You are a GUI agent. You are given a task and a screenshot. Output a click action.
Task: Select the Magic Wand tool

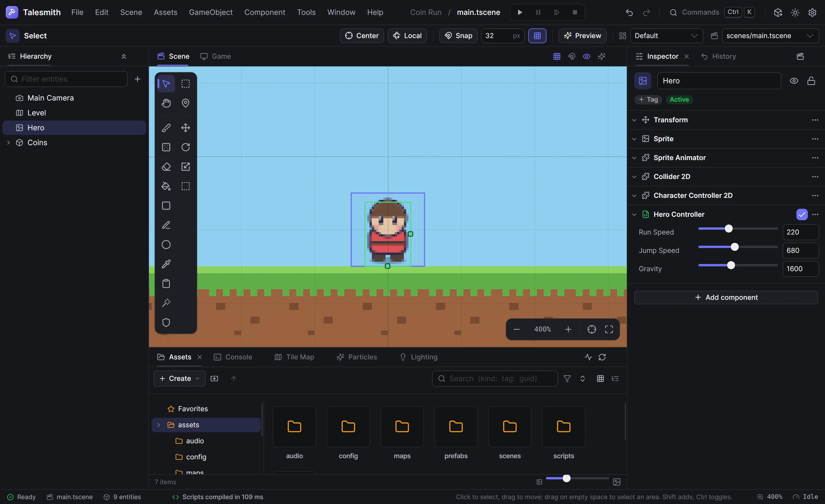[x=166, y=303]
